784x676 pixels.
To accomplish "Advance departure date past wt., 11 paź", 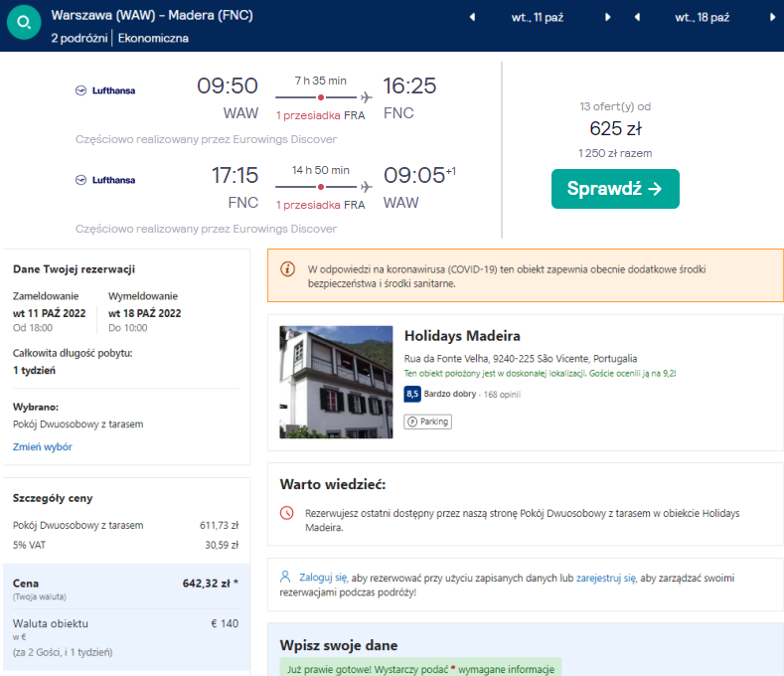I will tap(607, 18).
